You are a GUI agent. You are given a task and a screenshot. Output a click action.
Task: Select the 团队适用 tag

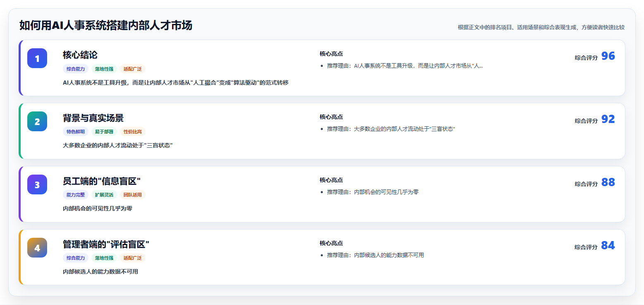point(133,195)
